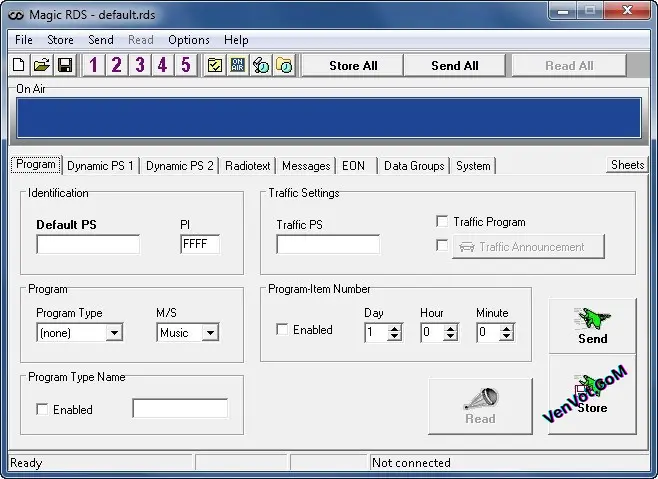Click the Minute number field

tap(488, 332)
